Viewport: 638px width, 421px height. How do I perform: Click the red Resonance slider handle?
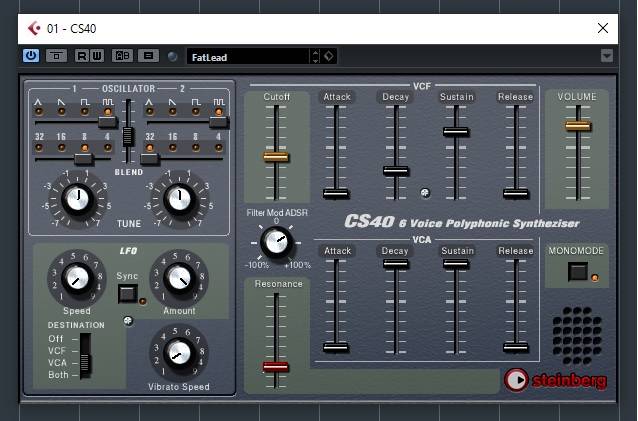point(275,367)
